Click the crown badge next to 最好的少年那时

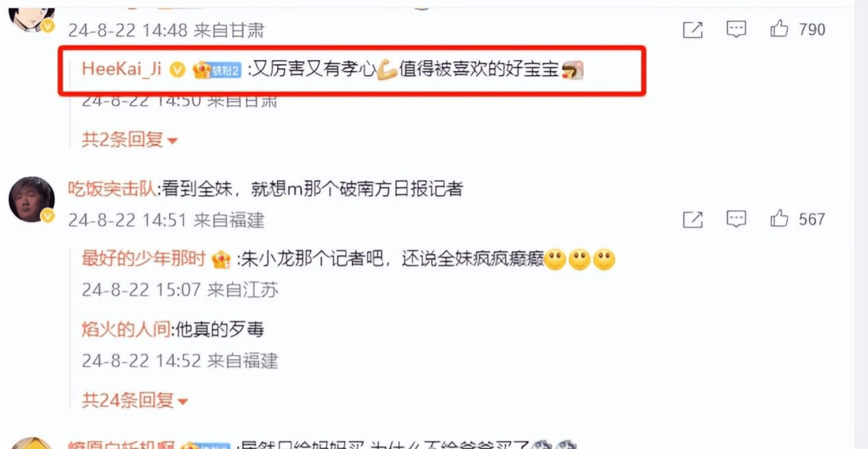221,259
